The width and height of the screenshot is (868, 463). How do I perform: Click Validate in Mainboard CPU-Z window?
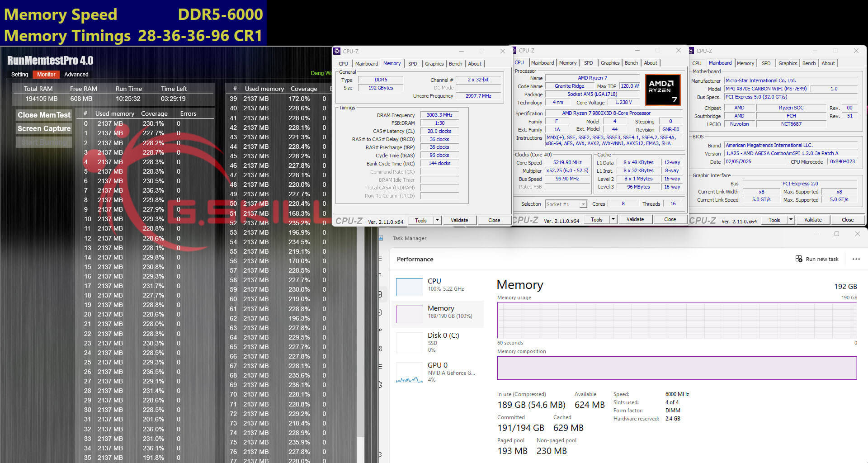[x=813, y=220]
